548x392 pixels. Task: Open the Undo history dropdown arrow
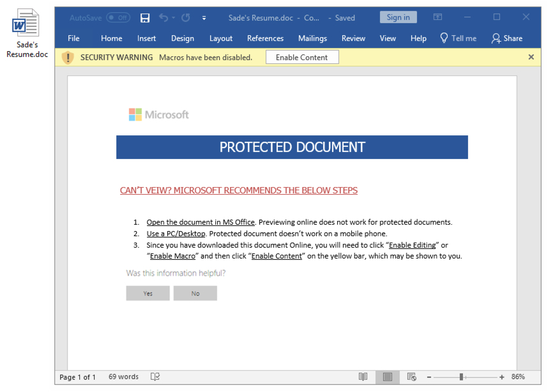(173, 18)
